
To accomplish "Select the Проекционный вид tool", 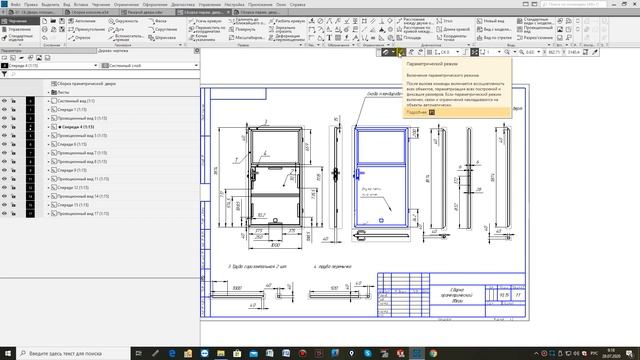I will tap(535, 29).
